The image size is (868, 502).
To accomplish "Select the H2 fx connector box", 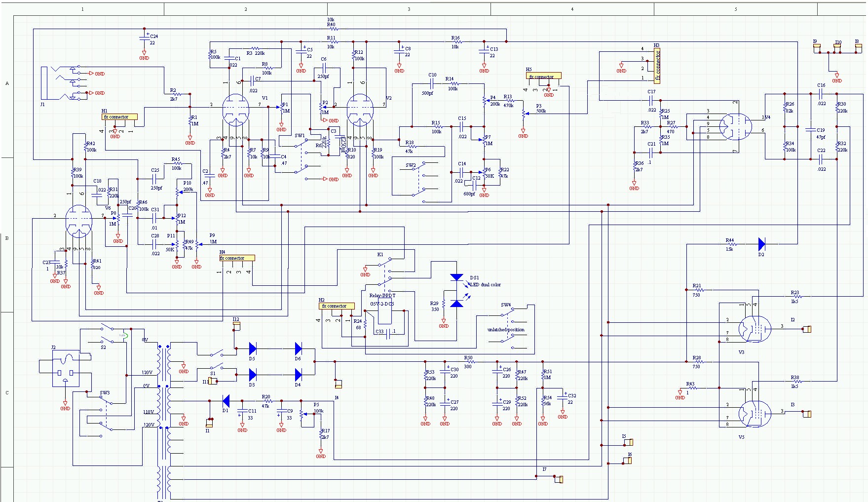I will (337, 306).
